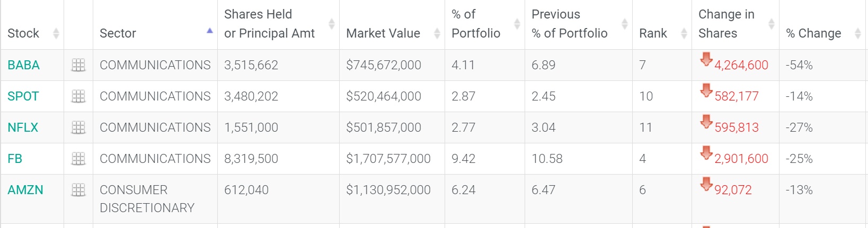Click red down arrow in FB row

point(706,152)
